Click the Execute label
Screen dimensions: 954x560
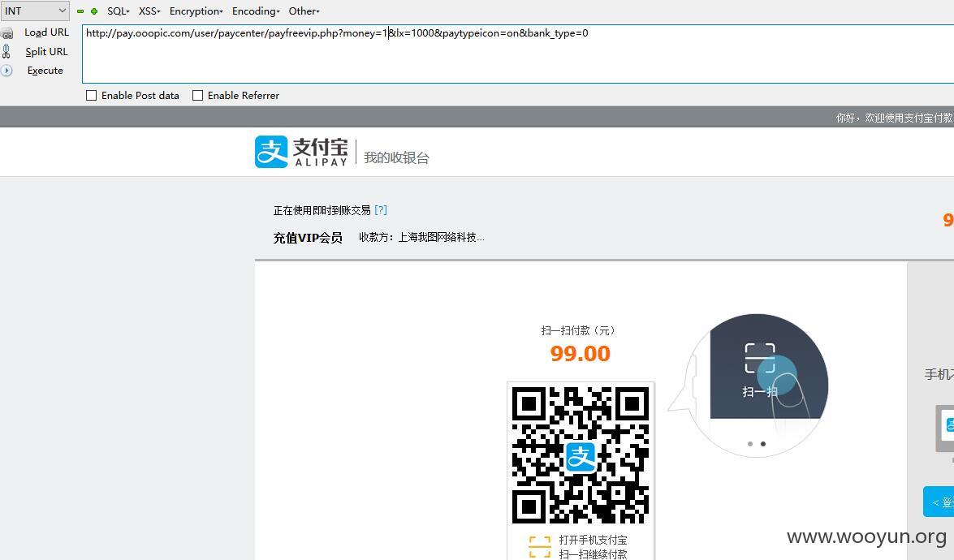[45, 71]
